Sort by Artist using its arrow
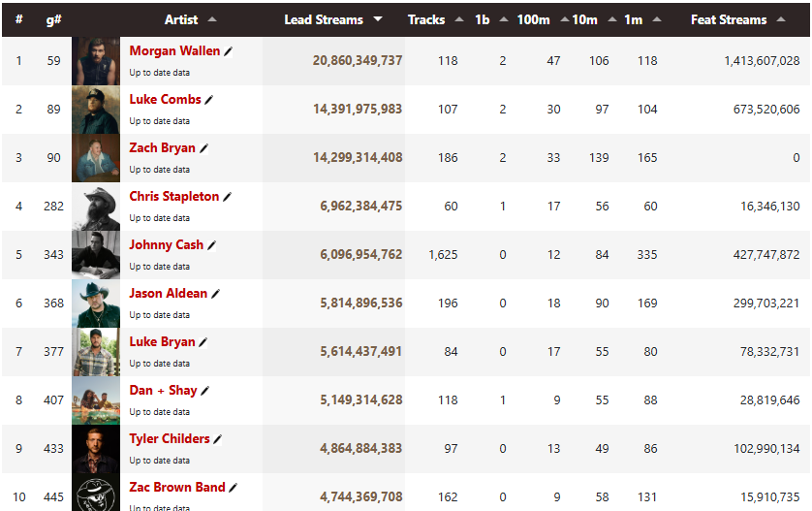The image size is (812, 511). point(212,19)
